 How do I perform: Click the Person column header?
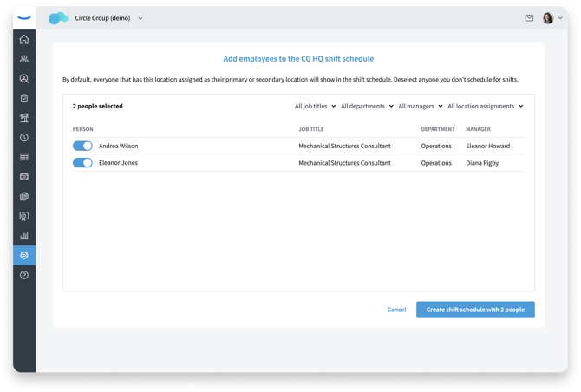pos(83,129)
